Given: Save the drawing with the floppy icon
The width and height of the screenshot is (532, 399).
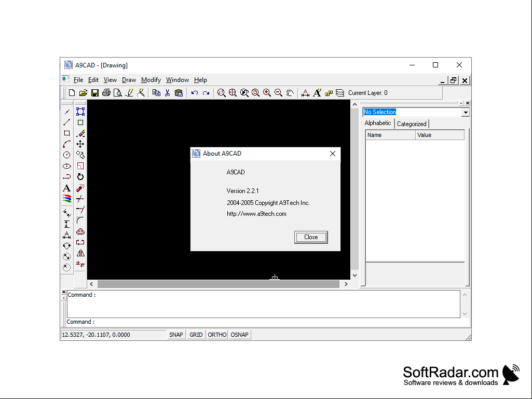Looking at the screenshot, I should pyautogui.click(x=95, y=93).
